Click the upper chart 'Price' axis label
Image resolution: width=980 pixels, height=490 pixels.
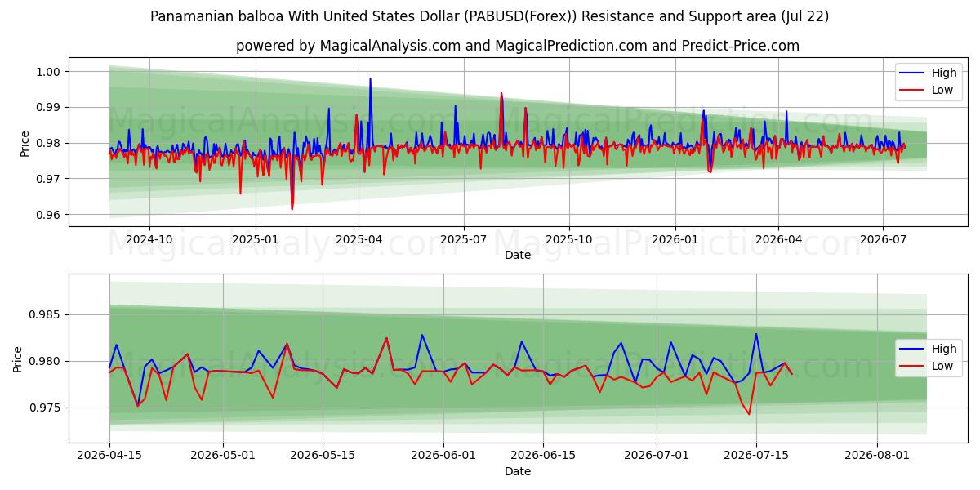click(x=24, y=142)
